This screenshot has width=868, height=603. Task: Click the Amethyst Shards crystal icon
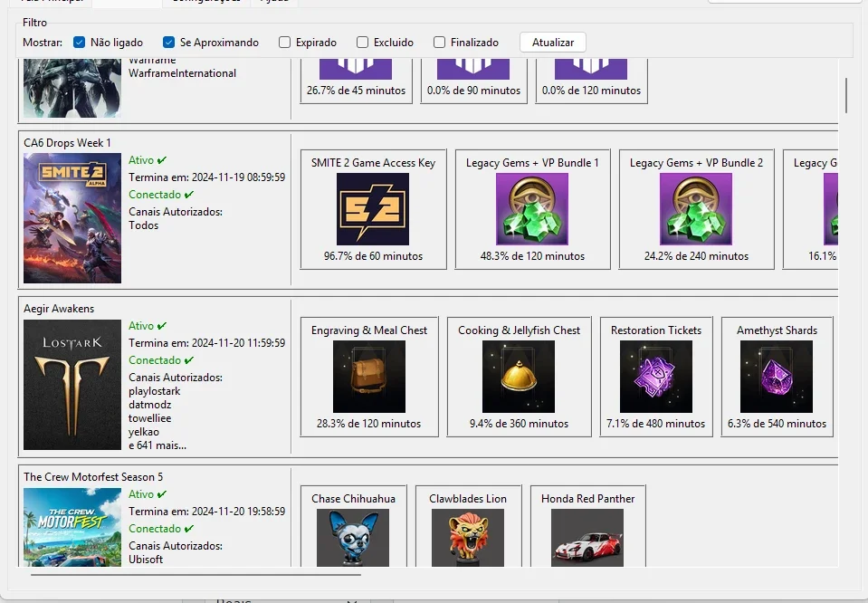pos(776,377)
